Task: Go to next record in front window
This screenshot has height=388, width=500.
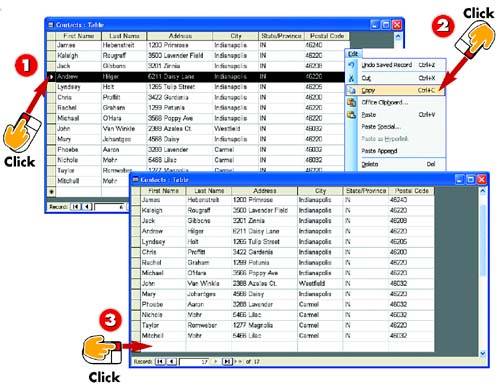Action: coord(216,361)
